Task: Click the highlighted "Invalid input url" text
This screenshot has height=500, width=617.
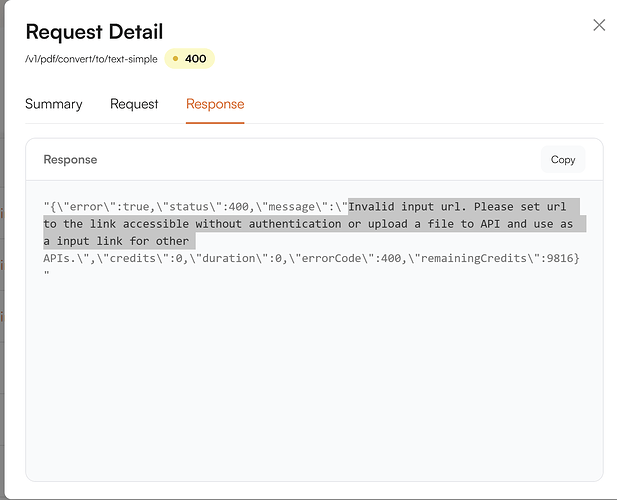Action: point(400,207)
